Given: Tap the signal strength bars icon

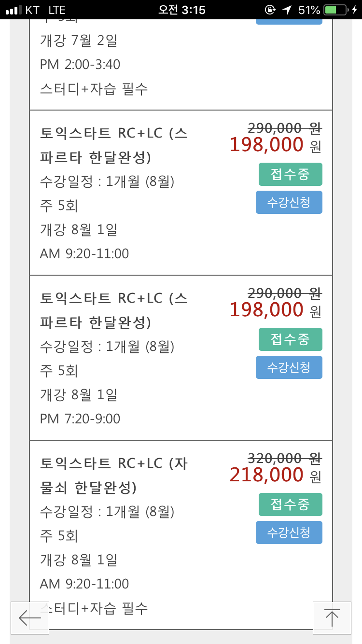Looking at the screenshot, I should coord(16,10).
